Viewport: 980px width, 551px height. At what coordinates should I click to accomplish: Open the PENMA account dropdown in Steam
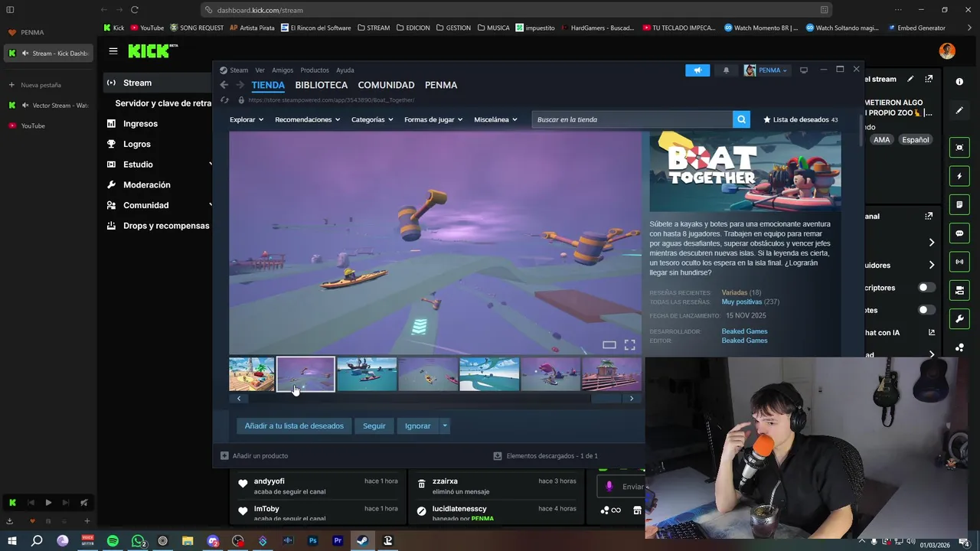[766, 70]
